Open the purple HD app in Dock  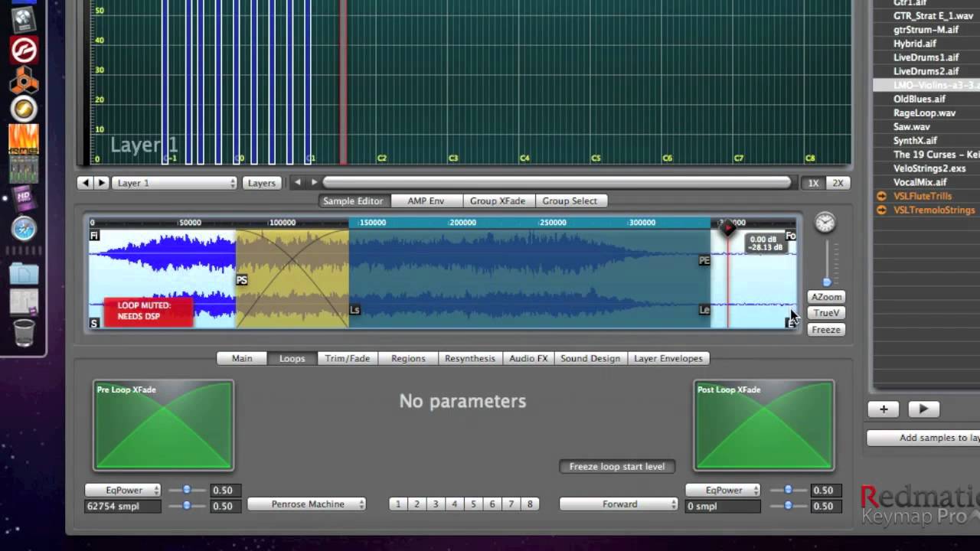[x=24, y=198]
